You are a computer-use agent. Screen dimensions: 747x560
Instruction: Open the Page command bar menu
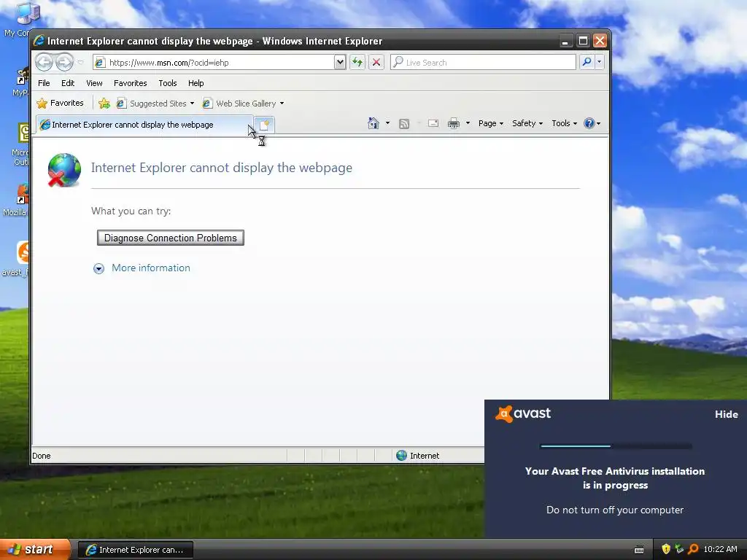tap(491, 123)
